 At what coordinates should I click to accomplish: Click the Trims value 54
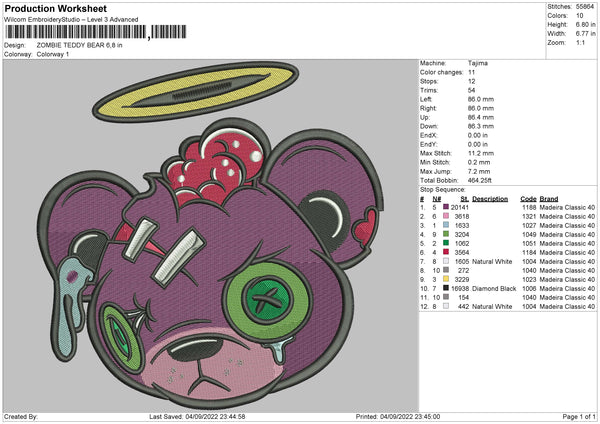tap(471, 90)
